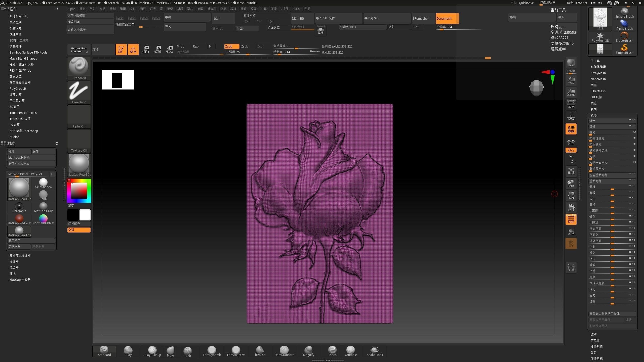This screenshot has height=362, width=644.
Task: Click the rotate axis R icon
Action: [170, 49]
